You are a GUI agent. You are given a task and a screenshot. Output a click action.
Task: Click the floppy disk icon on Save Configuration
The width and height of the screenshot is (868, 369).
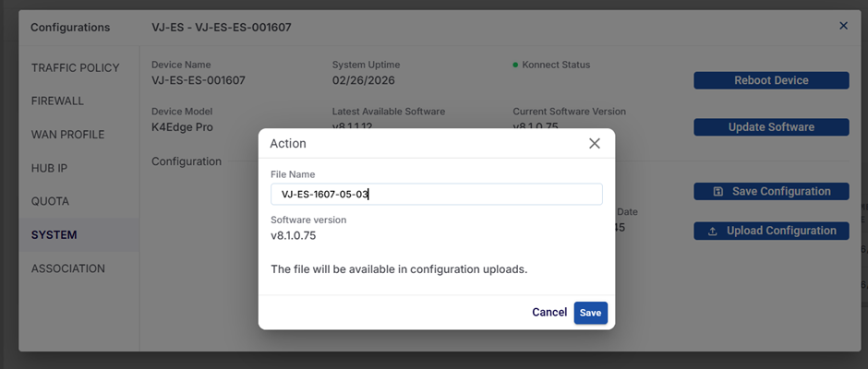[718, 192]
